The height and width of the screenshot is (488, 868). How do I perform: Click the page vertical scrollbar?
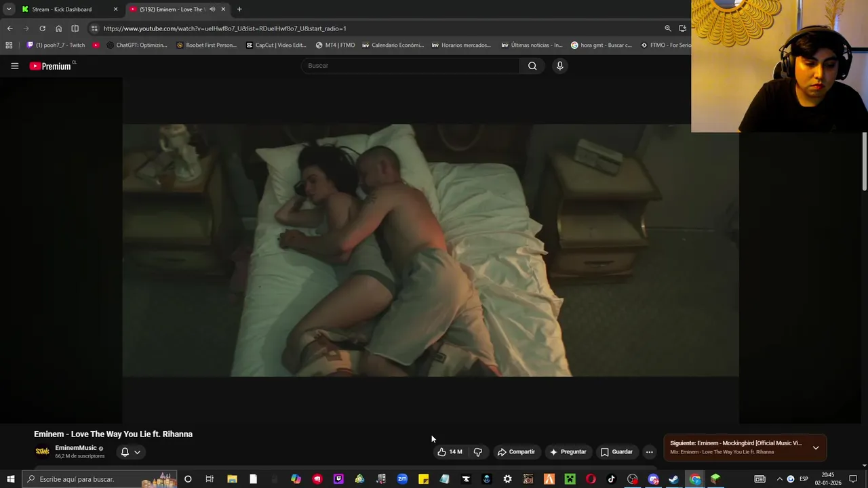[x=865, y=161]
